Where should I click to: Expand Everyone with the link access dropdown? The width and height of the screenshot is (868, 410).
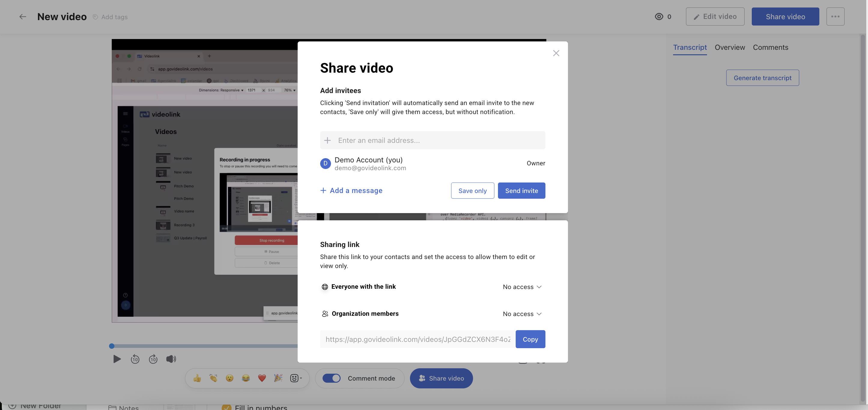click(522, 287)
